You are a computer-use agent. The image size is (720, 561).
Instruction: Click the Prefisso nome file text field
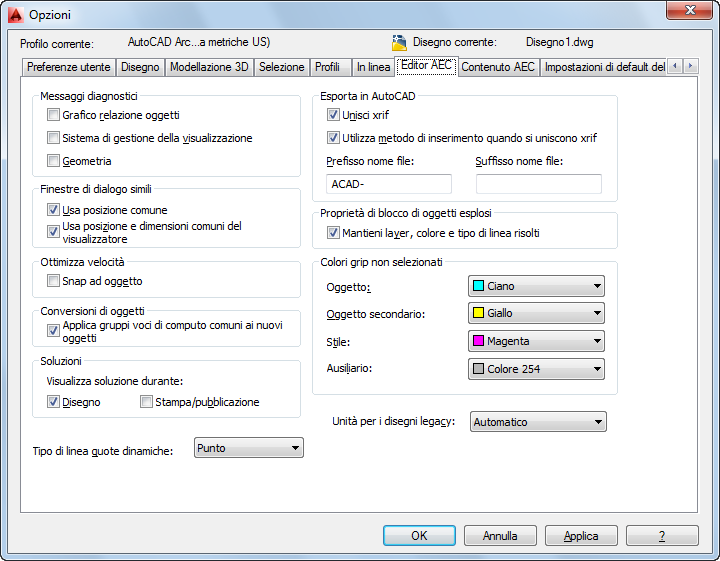coord(389,184)
